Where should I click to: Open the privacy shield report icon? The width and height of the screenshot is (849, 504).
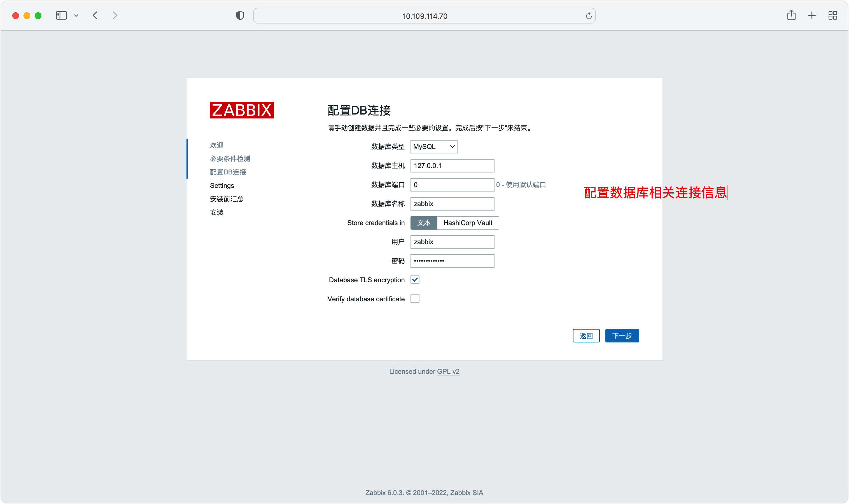pos(240,16)
